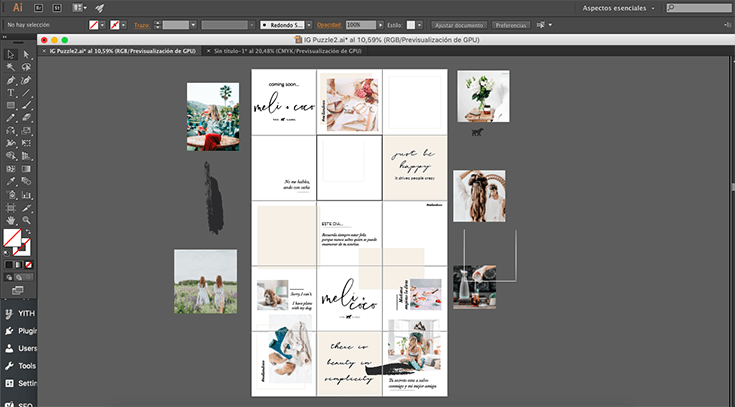Open the stroke color dropdown arrow

[x=124, y=25]
